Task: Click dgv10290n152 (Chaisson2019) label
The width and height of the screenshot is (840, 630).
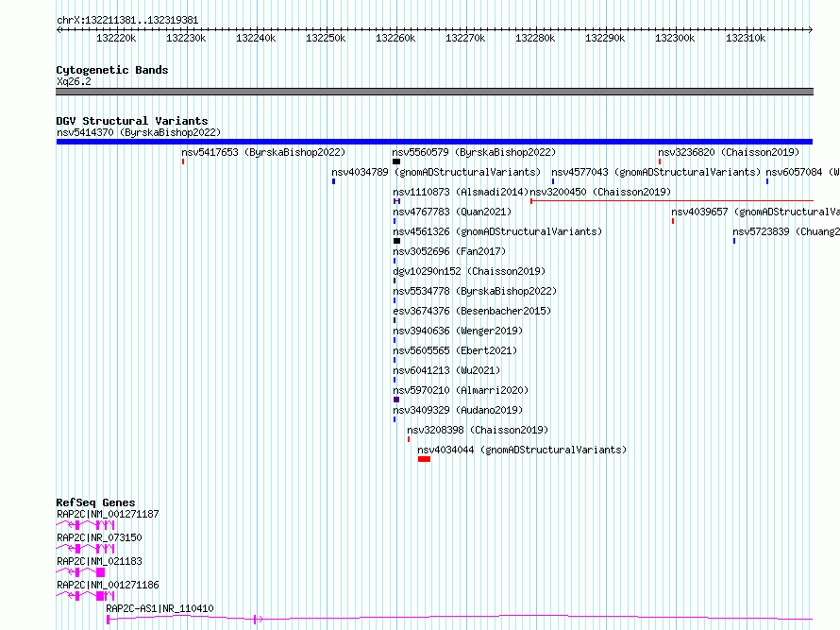Action: coord(469,271)
